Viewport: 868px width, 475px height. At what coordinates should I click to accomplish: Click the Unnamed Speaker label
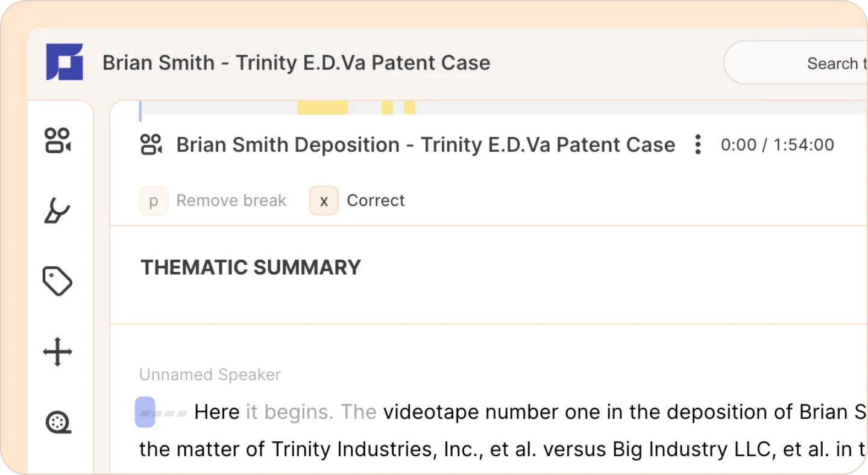[210, 375]
